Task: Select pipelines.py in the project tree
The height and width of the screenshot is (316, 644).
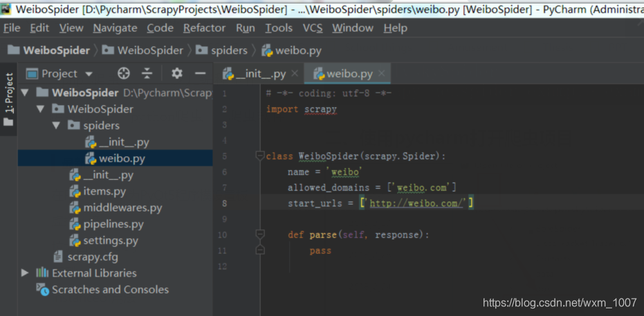Action: 107,224
